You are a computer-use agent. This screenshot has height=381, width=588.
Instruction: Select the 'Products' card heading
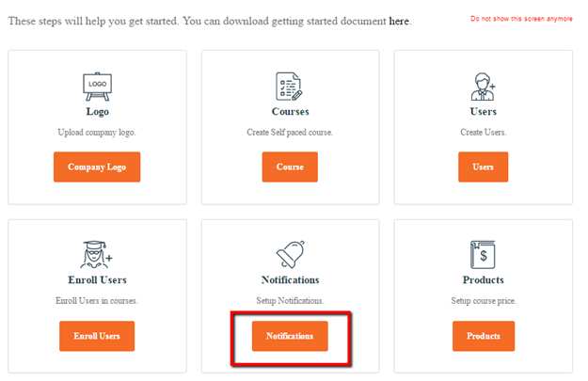coord(483,279)
